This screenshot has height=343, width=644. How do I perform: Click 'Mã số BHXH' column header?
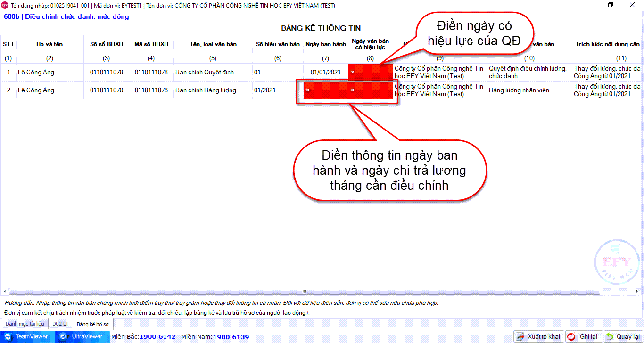[x=151, y=44]
